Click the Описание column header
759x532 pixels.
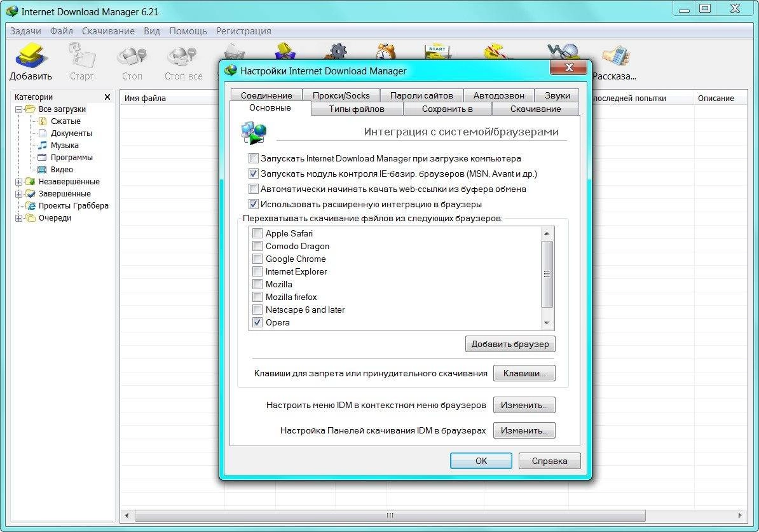coord(720,99)
